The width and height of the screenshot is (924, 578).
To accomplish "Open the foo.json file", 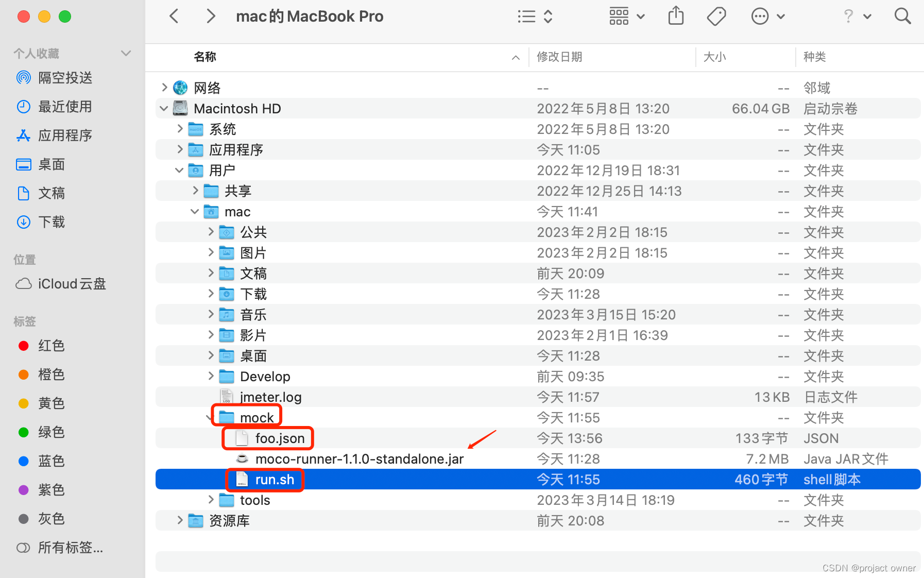I will tap(280, 438).
